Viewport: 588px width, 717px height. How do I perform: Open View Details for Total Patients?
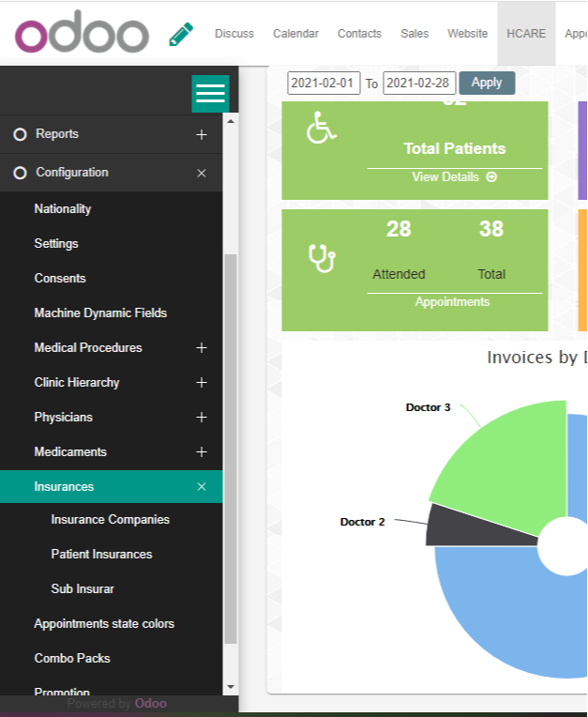coord(454,177)
